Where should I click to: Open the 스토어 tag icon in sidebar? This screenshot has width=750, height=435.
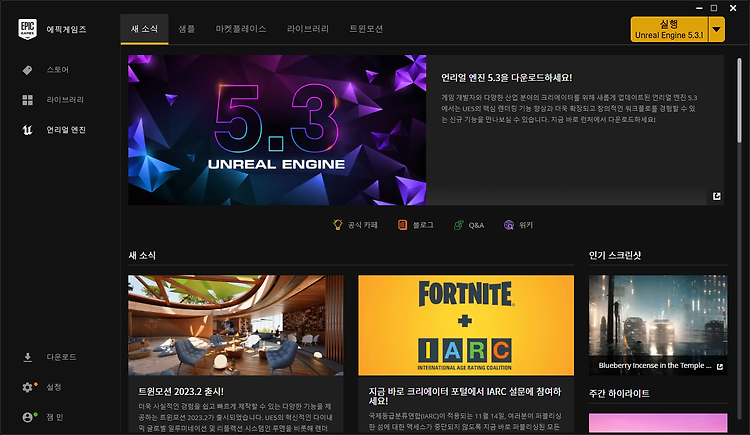(x=27, y=70)
